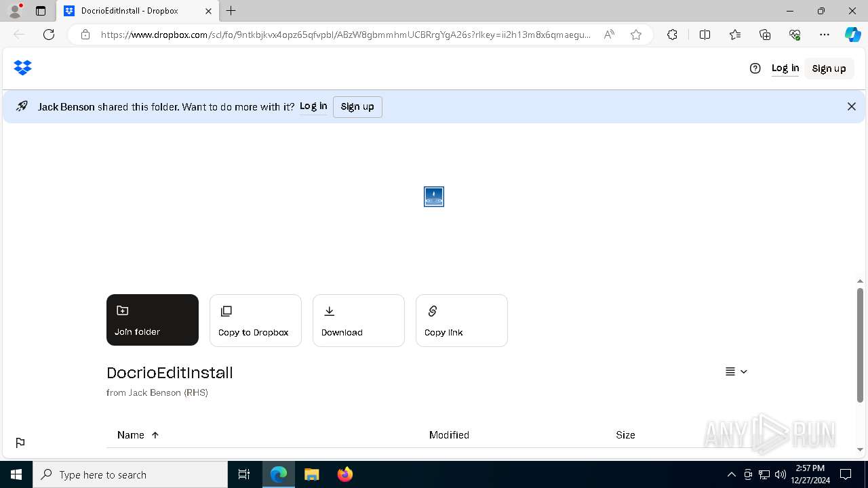The image size is (868, 488).
Task: Sort by the Name column header
Action: [138, 435]
